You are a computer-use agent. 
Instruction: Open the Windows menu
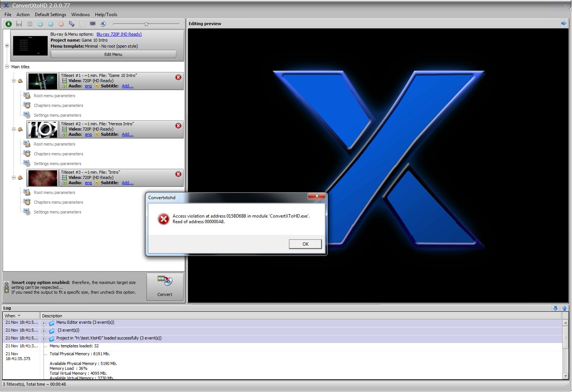click(80, 15)
